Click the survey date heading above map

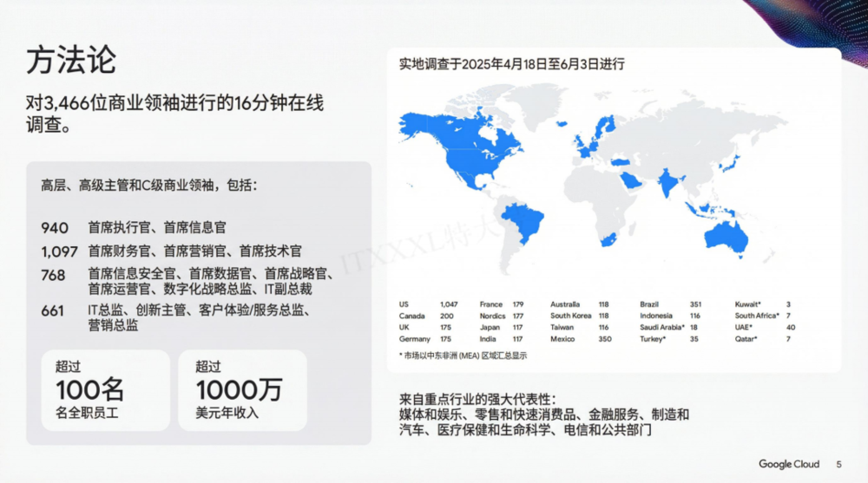coord(512,64)
